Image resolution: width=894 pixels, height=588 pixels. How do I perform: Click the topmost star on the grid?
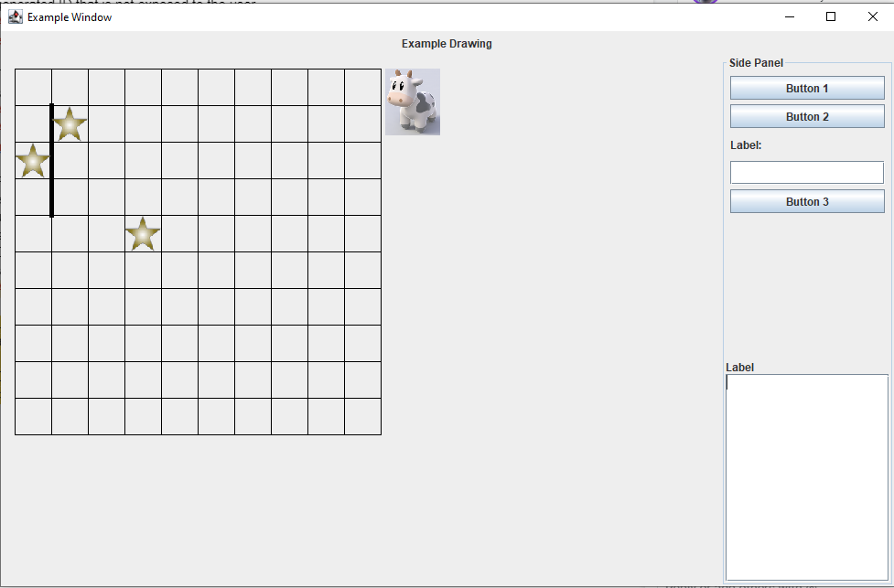click(70, 124)
